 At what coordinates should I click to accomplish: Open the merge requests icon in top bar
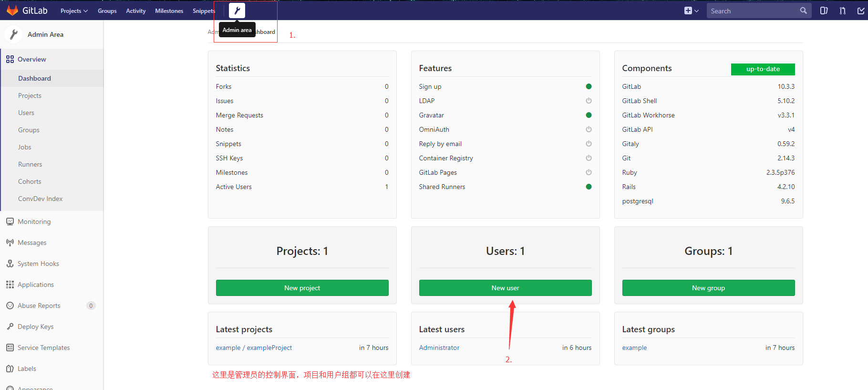[x=843, y=11]
